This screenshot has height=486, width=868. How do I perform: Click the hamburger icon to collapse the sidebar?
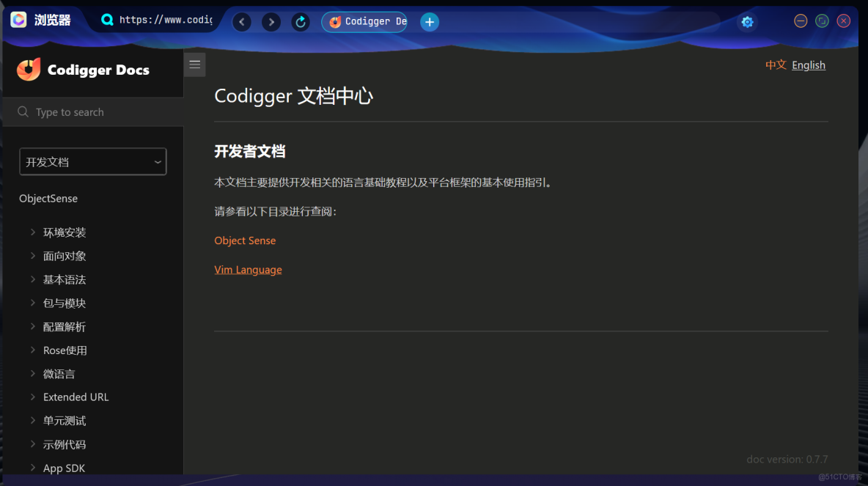tap(194, 64)
